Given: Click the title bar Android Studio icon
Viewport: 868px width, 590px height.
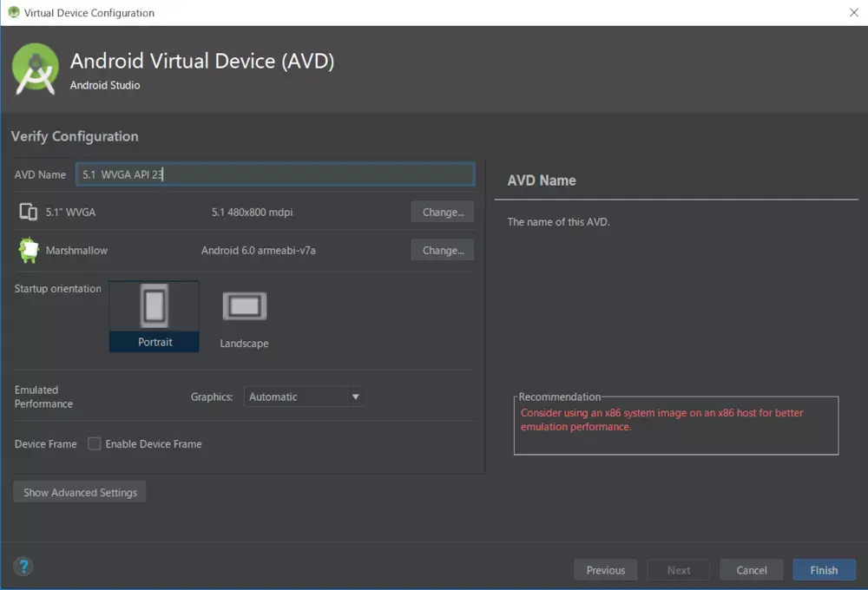Looking at the screenshot, I should (x=13, y=12).
